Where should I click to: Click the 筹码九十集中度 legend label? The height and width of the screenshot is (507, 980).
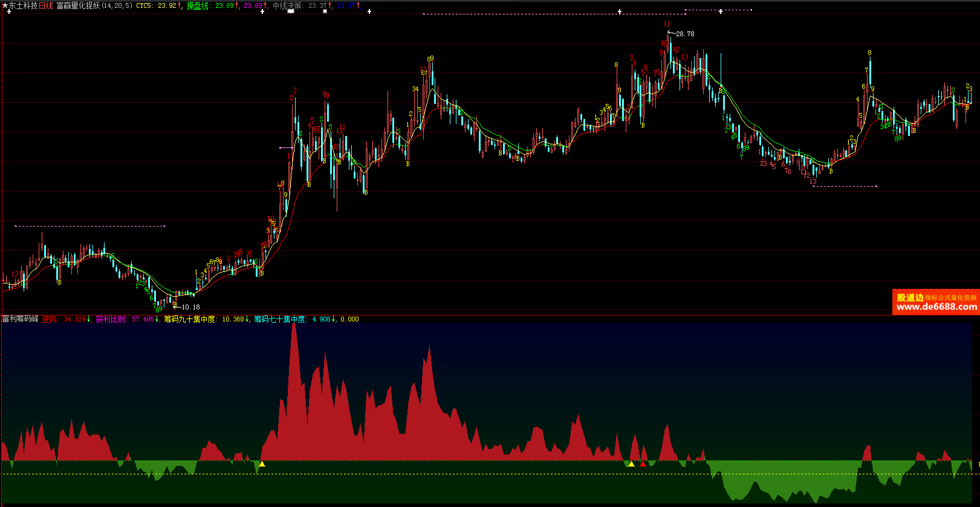[x=190, y=319]
